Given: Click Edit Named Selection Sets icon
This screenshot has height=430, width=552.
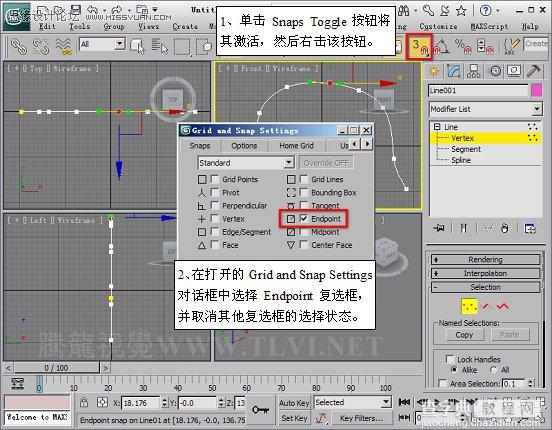Looking at the screenshot, I should click(511, 46).
